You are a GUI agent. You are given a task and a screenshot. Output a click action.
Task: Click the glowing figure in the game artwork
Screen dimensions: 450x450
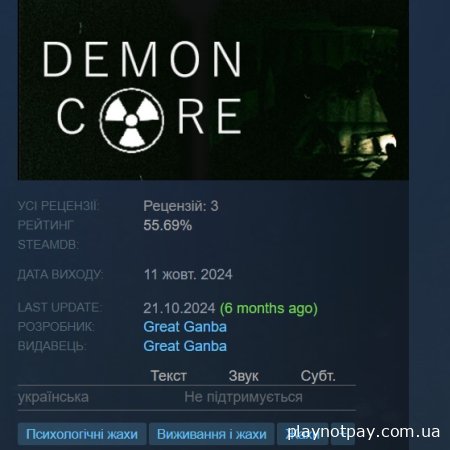[x=365, y=133]
